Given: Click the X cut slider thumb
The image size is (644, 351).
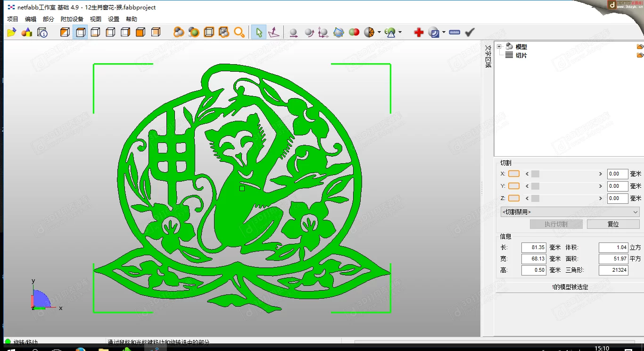Looking at the screenshot, I should tap(535, 174).
